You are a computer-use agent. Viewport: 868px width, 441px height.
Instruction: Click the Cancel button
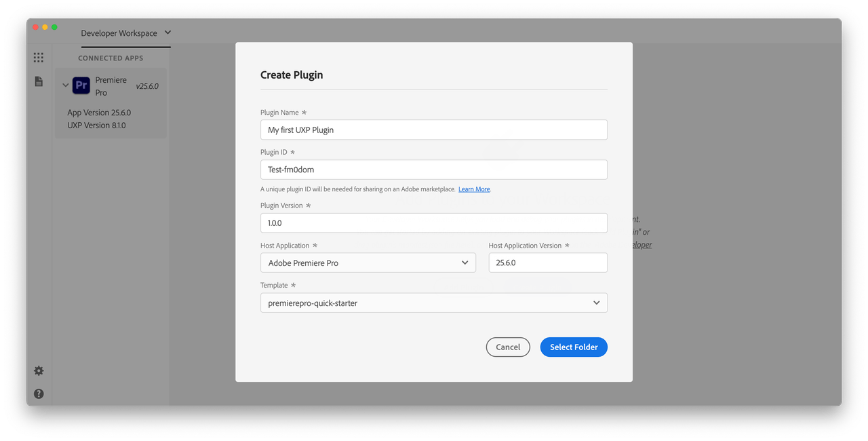pyautogui.click(x=508, y=347)
